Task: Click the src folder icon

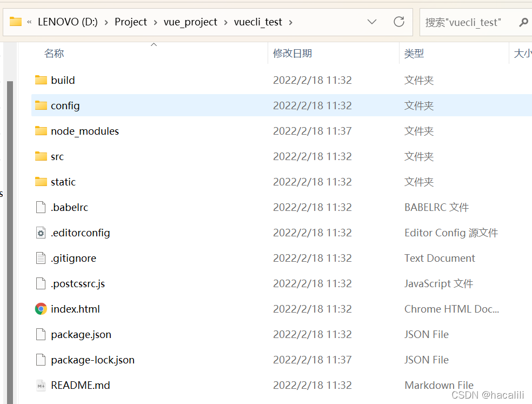Action: point(41,156)
